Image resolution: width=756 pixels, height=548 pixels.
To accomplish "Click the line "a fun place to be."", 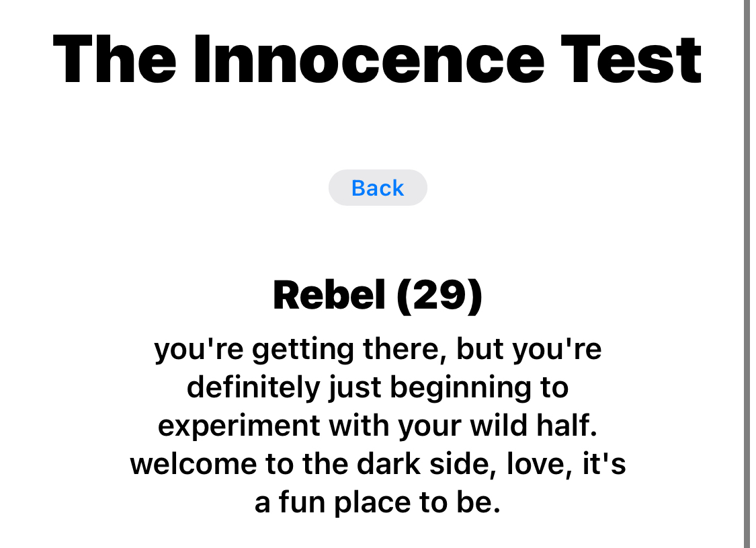I will click(x=378, y=503).
